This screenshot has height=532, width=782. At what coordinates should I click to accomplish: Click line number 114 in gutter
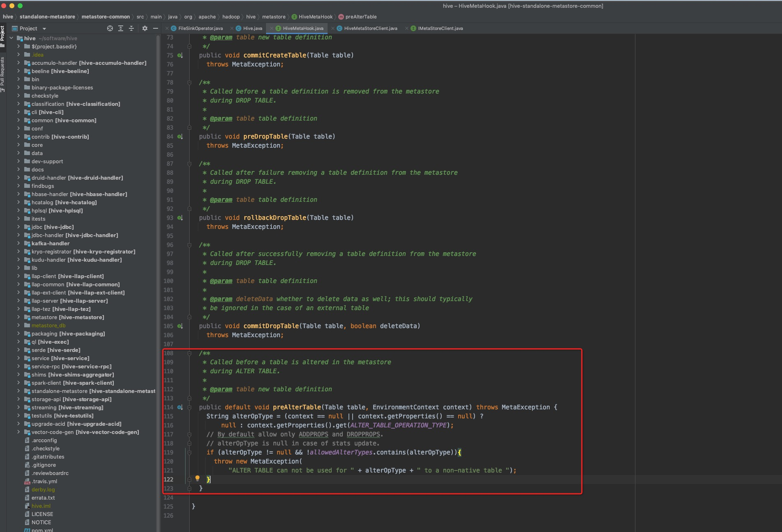[168, 407]
